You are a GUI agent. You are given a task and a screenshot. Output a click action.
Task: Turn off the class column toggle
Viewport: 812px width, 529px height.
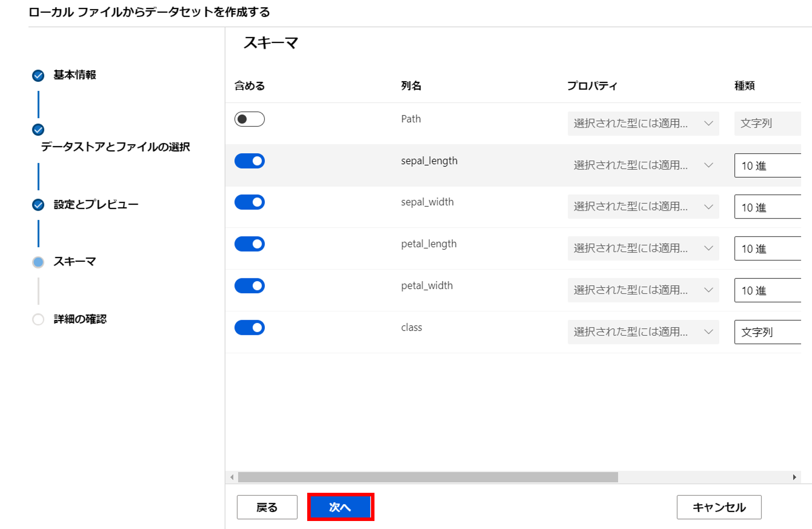point(249,328)
